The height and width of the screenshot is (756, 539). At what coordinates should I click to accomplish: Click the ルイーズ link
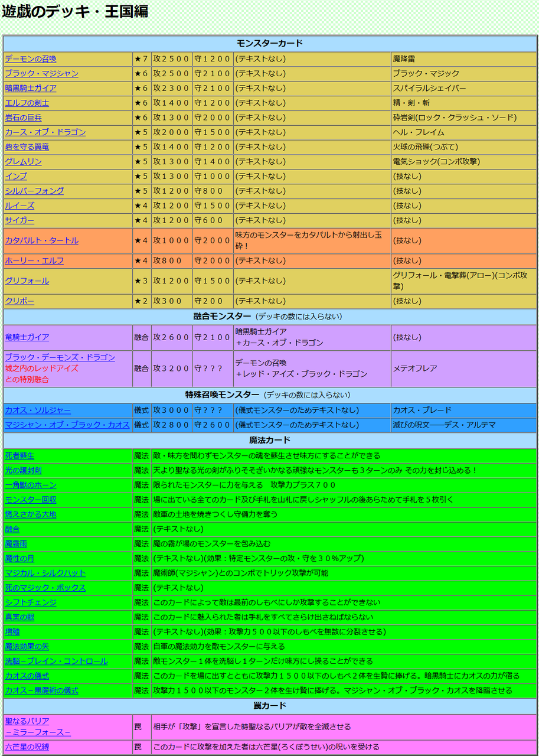point(19,206)
